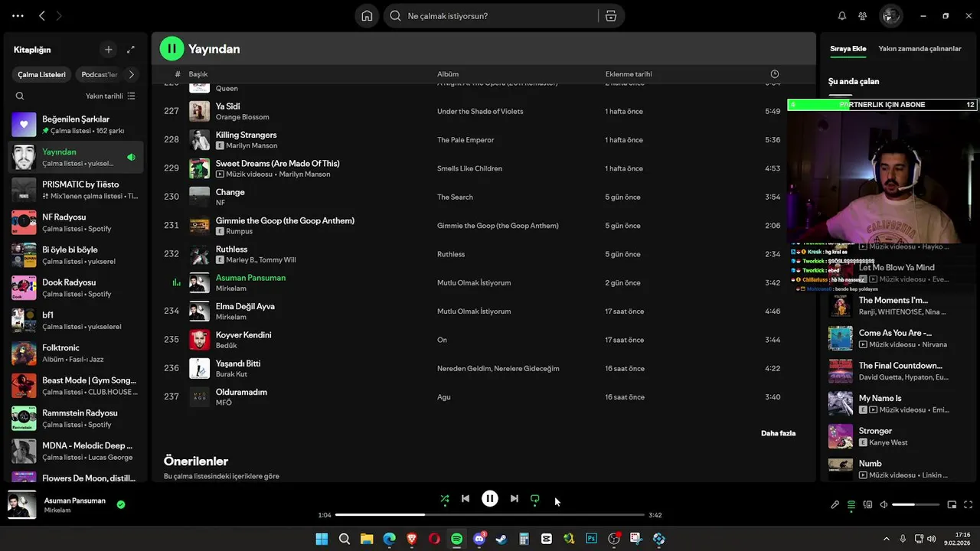
Task: Mute the volume speaker icon
Action: [x=884, y=505]
